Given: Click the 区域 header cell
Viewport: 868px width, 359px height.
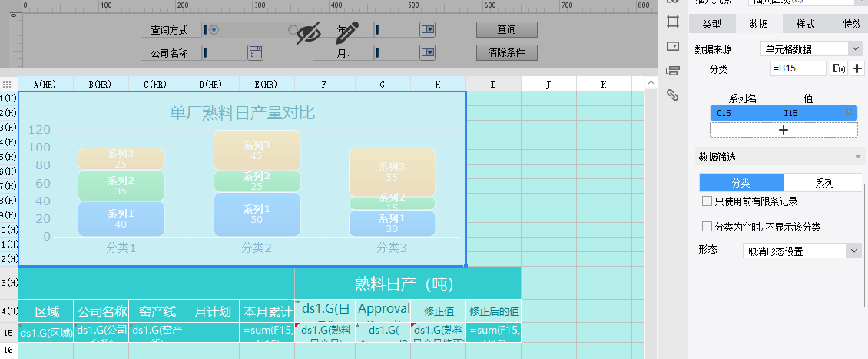Looking at the screenshot, I should (x=46, y=311).
